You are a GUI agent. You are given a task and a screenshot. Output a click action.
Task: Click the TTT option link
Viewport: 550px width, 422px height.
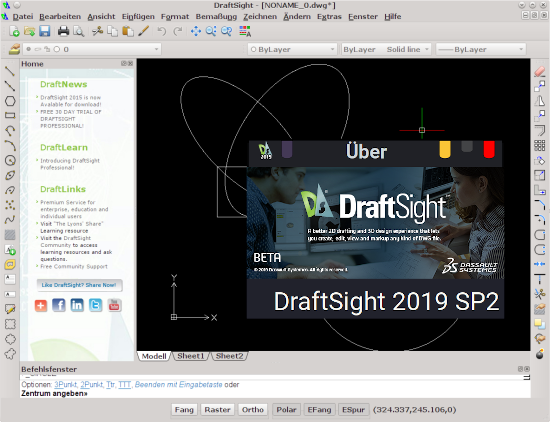click(125, 385)
